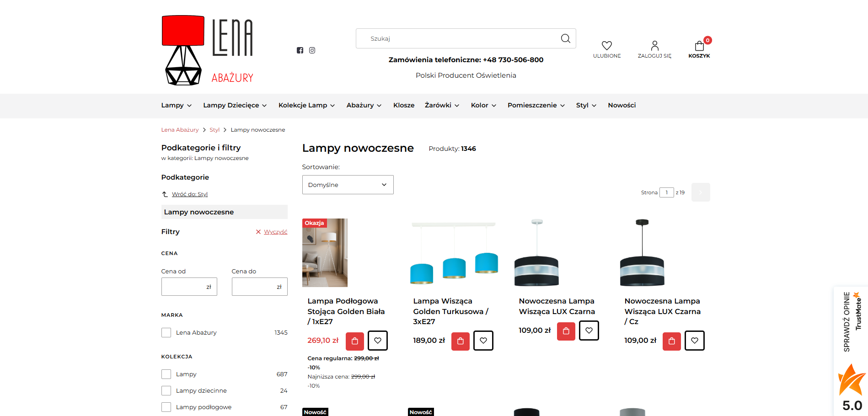
Task: Open the Nowości menu item
Action: pos(622,106)
